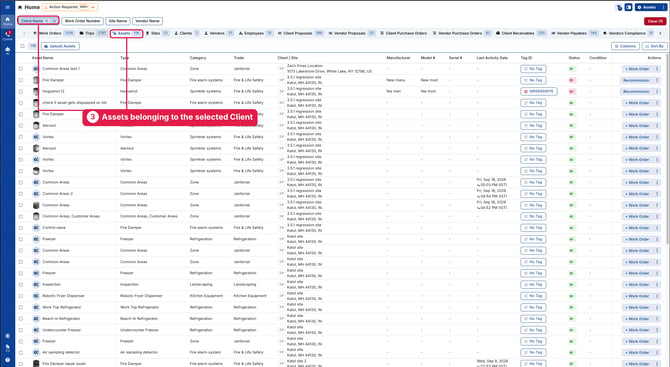Select the Assets tab
670x367 pixels.
point(126,33)
